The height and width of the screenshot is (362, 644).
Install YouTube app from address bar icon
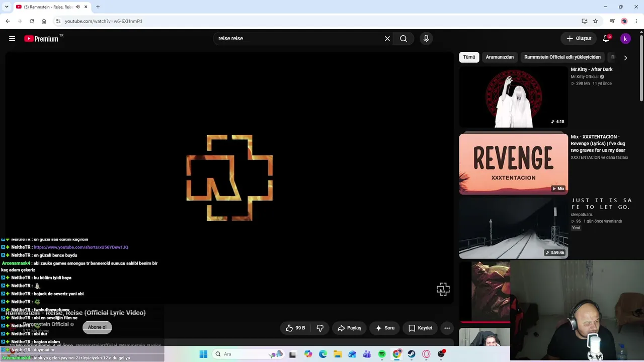[584, 21]
